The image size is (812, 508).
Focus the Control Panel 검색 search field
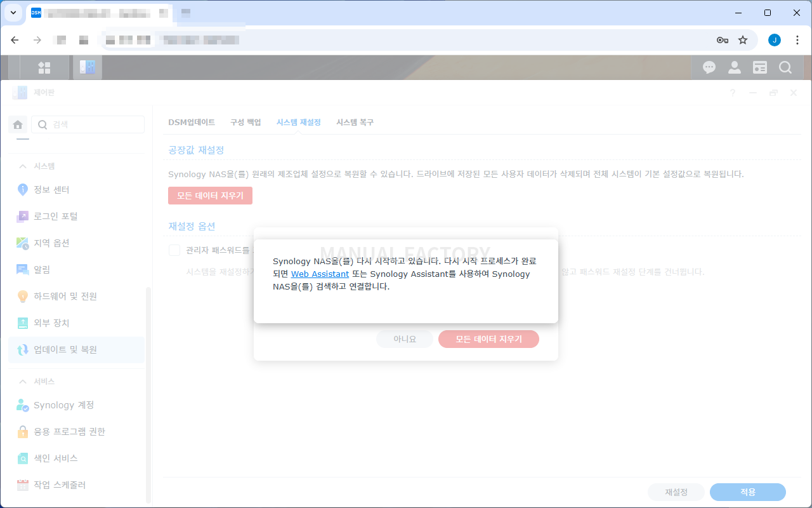88,124
